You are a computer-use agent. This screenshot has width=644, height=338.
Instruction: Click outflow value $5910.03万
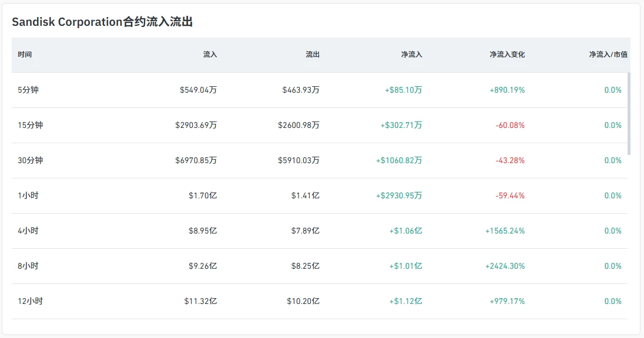point(298,160)
